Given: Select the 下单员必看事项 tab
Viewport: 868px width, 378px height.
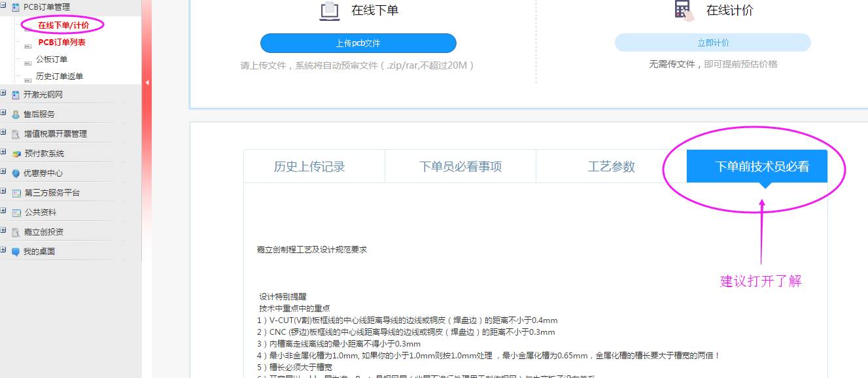Looking at the screenshot, I should [x=460, y=167].
